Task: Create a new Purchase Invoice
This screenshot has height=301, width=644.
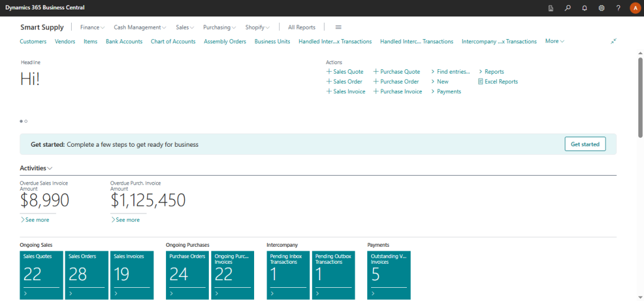Action: (x=397, y=91)
